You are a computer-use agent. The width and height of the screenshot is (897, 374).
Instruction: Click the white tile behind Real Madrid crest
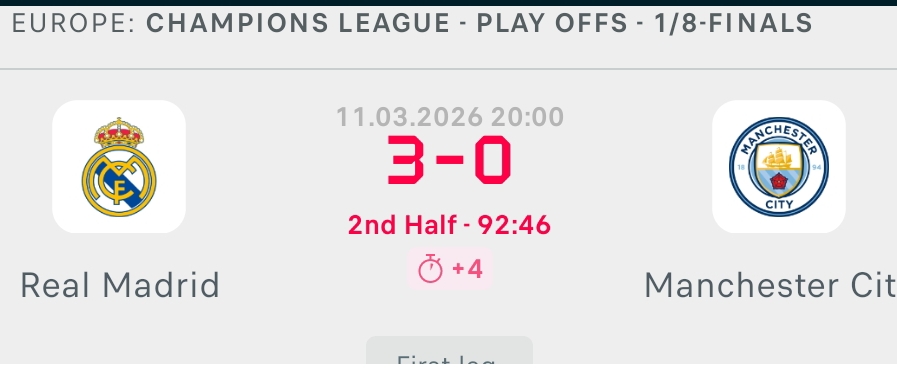click(x=119, y=166)
